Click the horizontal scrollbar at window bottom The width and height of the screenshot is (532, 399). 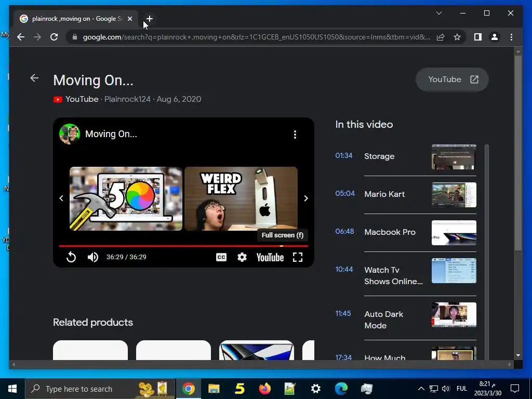[261, 364]
